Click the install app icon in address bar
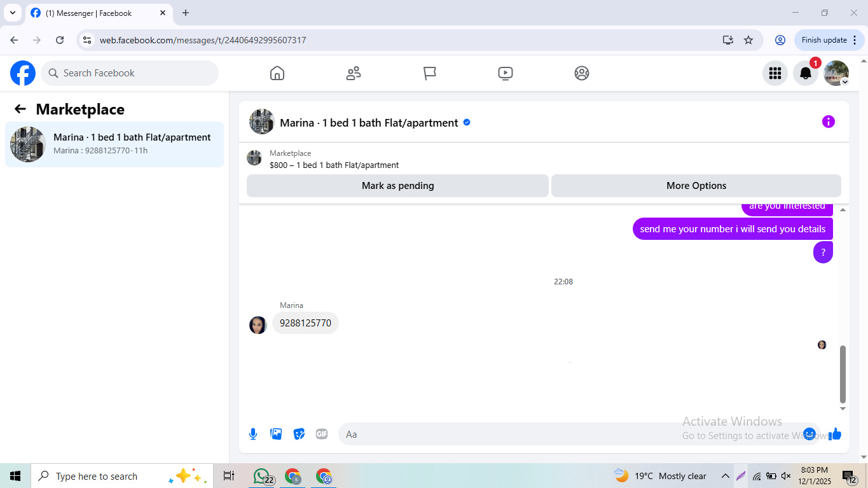 pos(728,40)
